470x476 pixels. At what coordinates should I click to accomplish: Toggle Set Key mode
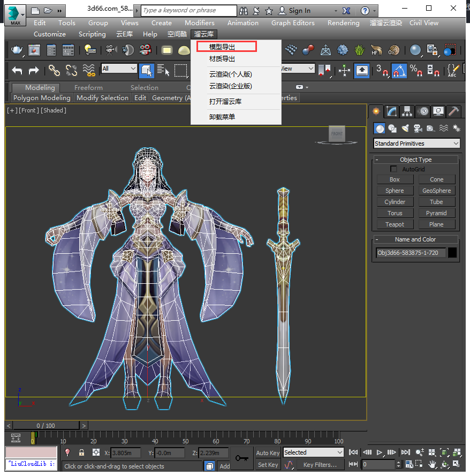click(268, 465)
